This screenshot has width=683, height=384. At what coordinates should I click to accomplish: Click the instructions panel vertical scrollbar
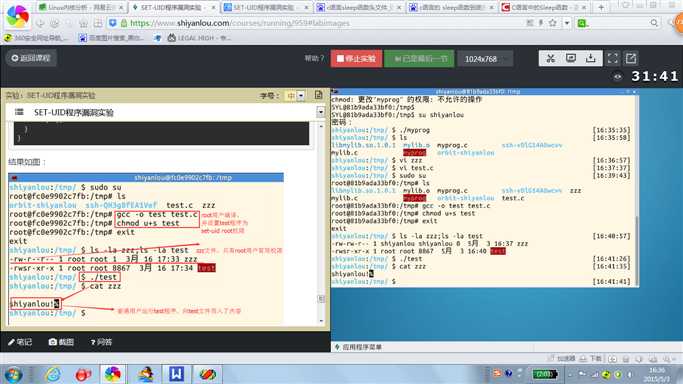[x=321, y=223]
